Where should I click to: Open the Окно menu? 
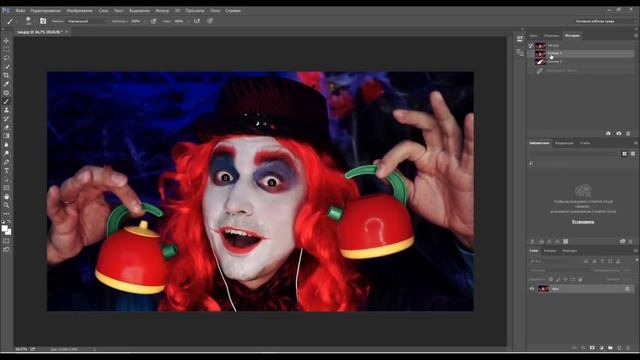[215, 11]
